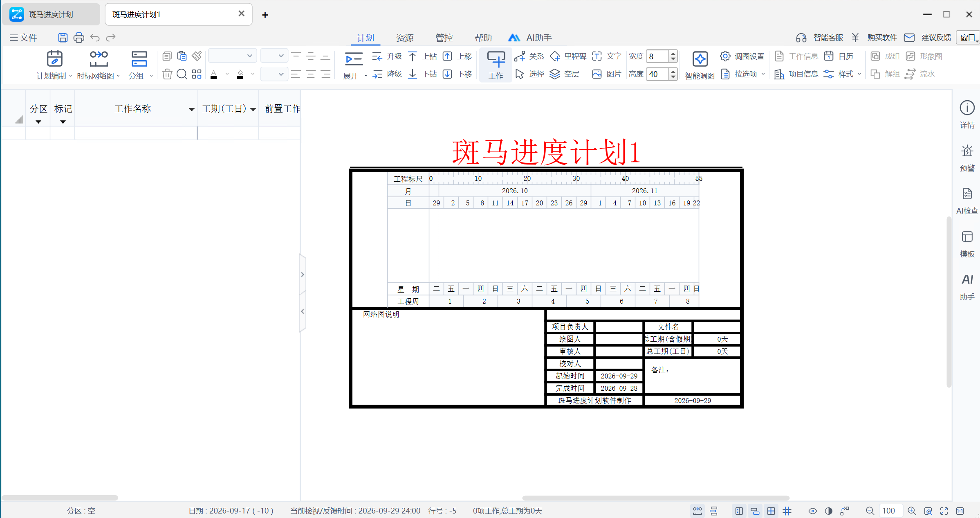Toggle the network diagram view in the status bar
Image resolution: width=980 pixels, height=518 pixels.
tap(697, 511)
